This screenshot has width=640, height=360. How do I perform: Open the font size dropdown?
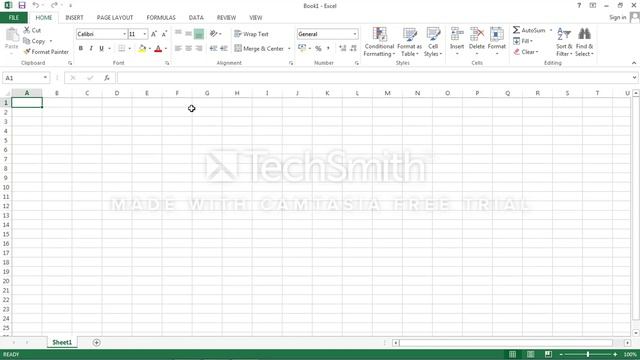[x=144, y=34]
